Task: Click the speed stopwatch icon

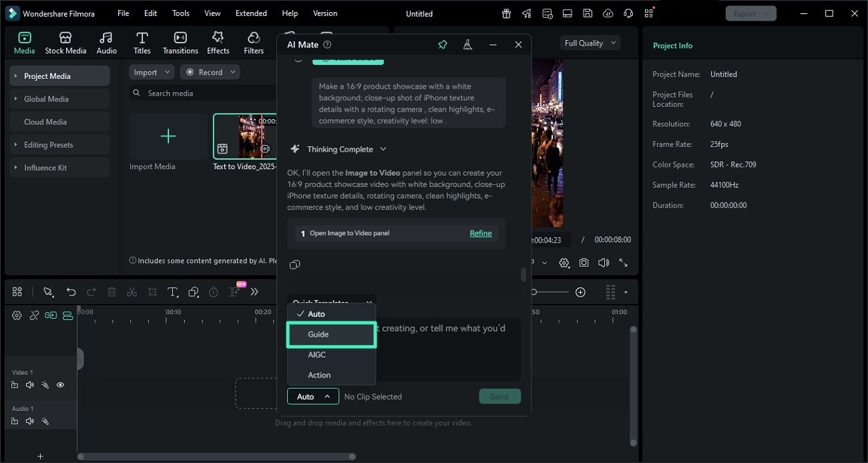Action: [x=214, y=292]
